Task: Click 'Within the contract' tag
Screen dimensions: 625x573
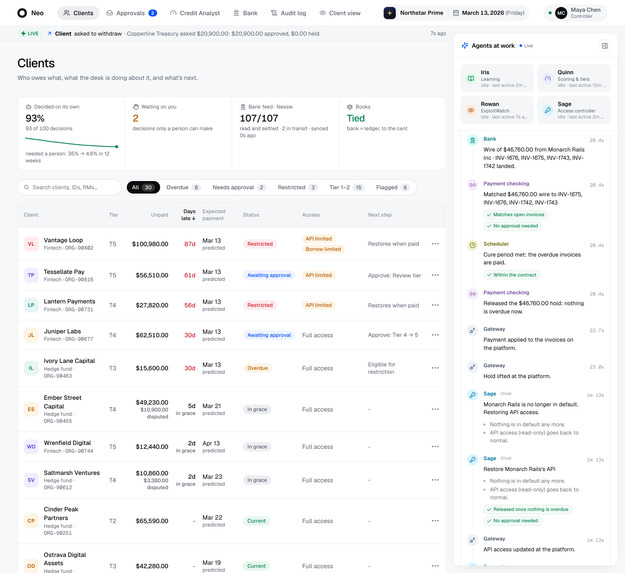Action: coord(512,275)
